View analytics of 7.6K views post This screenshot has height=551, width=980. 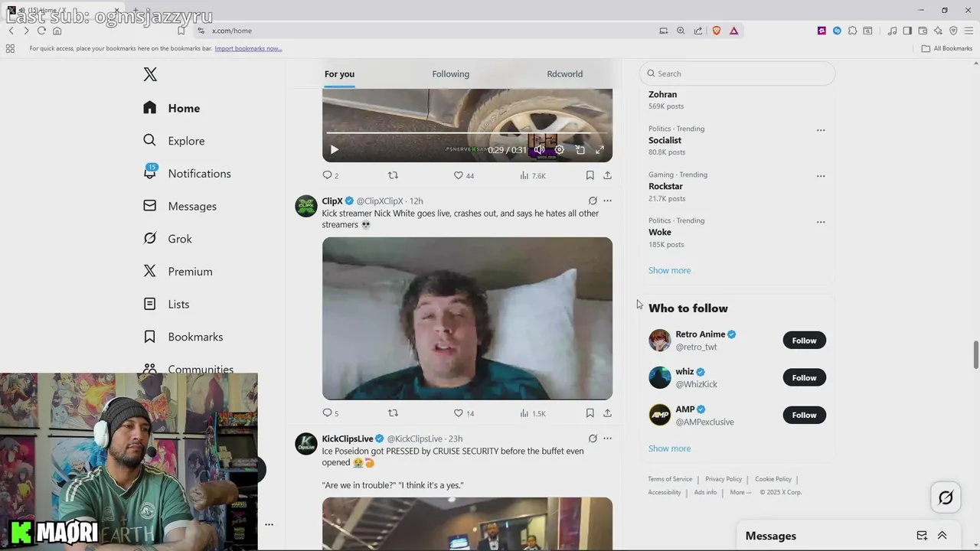click(x=532, y=175)
